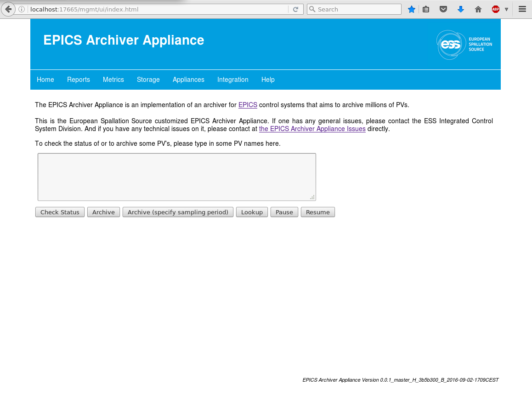Open the Metrics menu item
The width and height of the screenshot is (532, 401).
click(x=113, y=80)
